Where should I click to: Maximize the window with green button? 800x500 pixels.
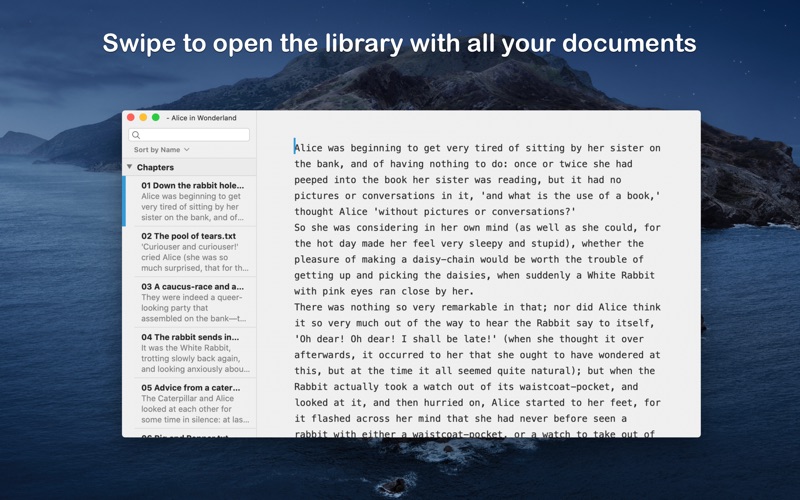coord(156,117)
